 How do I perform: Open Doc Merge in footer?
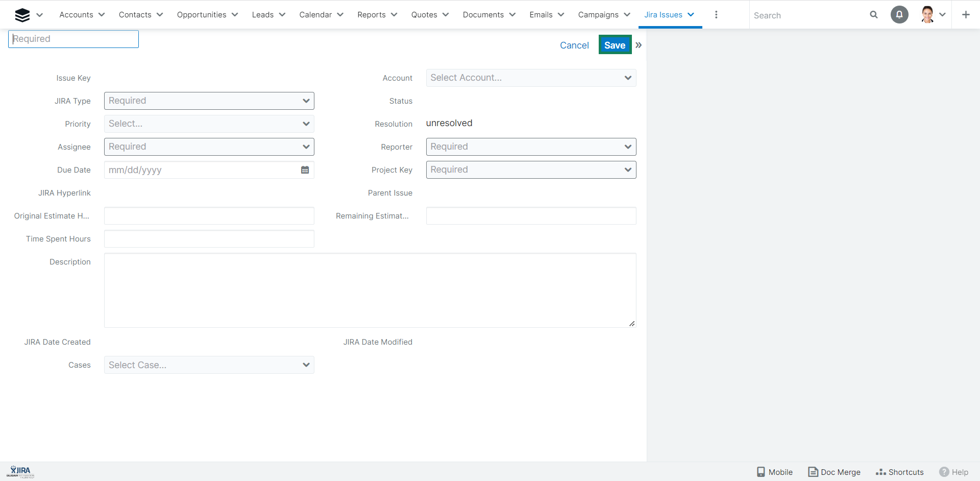point(834,472)
